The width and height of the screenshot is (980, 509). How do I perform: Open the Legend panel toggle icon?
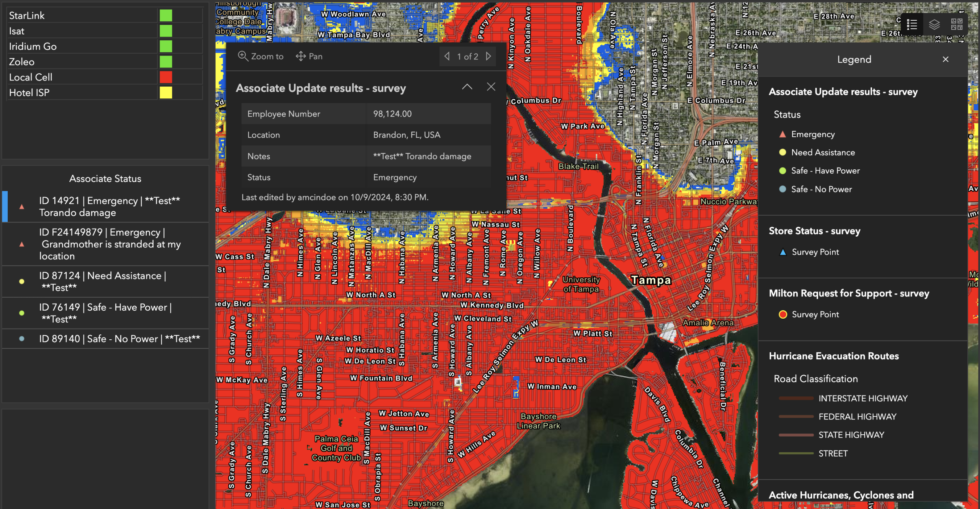click(x=911, y=25)
